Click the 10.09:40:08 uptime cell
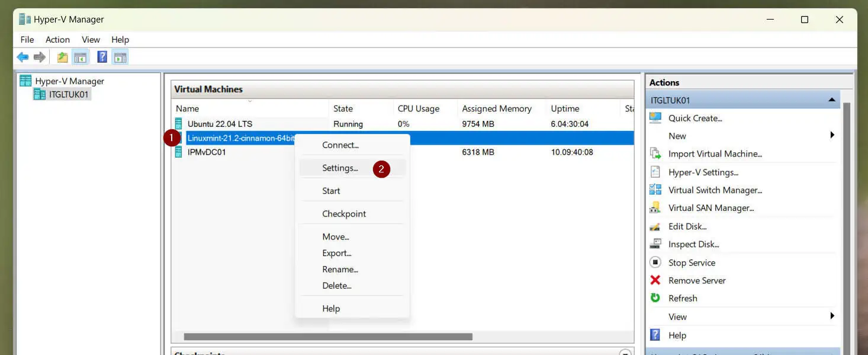Viewport: 868px width, 355px height. point(572,152)
